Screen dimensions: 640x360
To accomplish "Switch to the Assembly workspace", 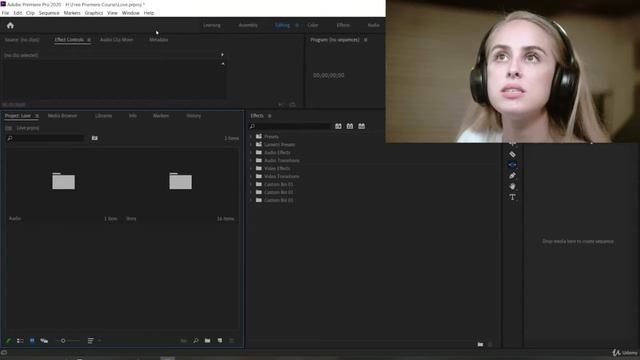I will (x=248, y=25).
